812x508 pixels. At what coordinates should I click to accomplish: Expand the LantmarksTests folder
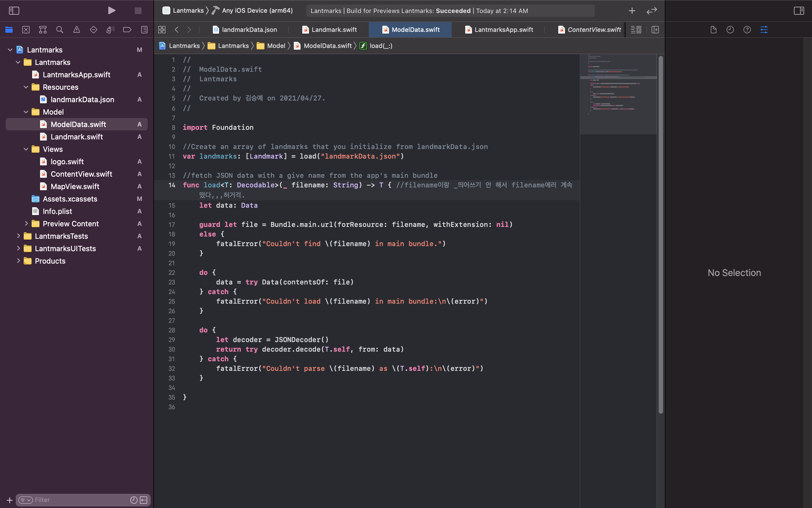[18, 236]
